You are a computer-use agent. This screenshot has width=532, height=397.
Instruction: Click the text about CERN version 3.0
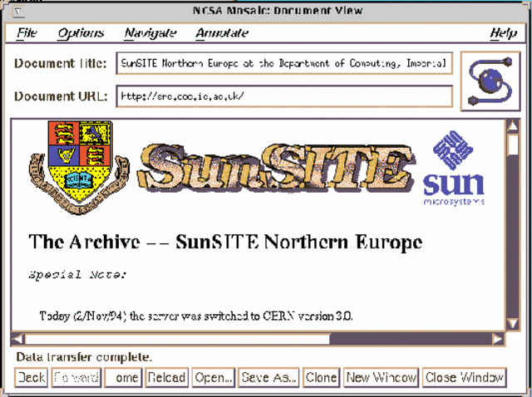(x=196, y=316)
